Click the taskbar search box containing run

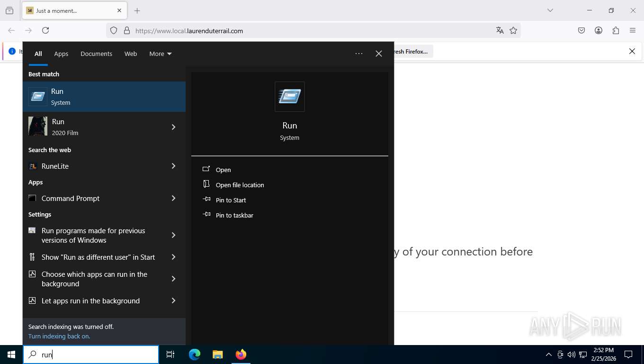click(x=91, y=355)
